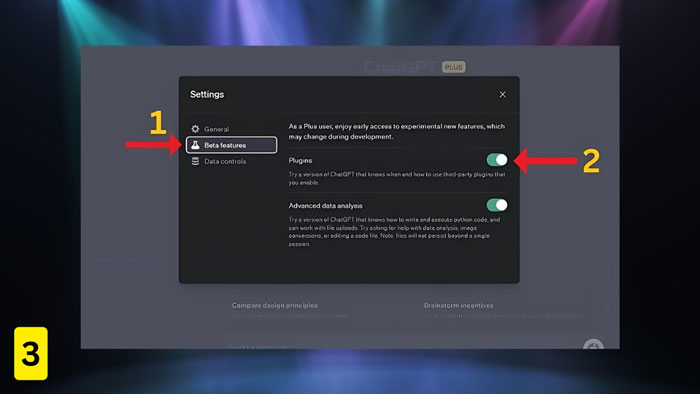This screenshot has width=700, height=394.
Task: Click the PLUS badge in background window
Action: click(x=454, y=67)
